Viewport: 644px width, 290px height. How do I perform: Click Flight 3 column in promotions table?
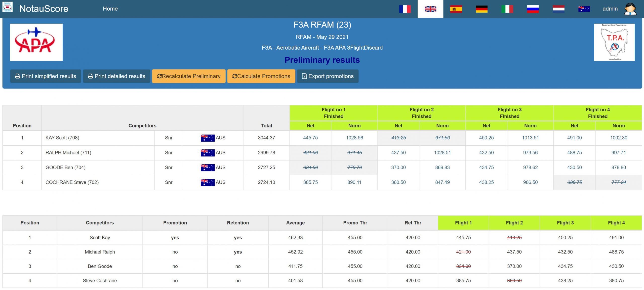point(565,223)
